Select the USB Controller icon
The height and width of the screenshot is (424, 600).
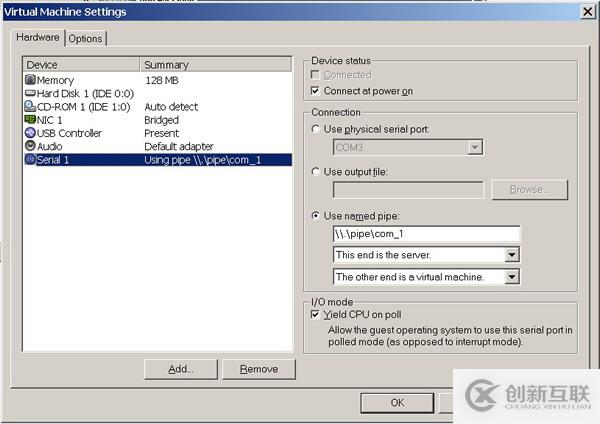pyautogui.click(x=30, y=133)
